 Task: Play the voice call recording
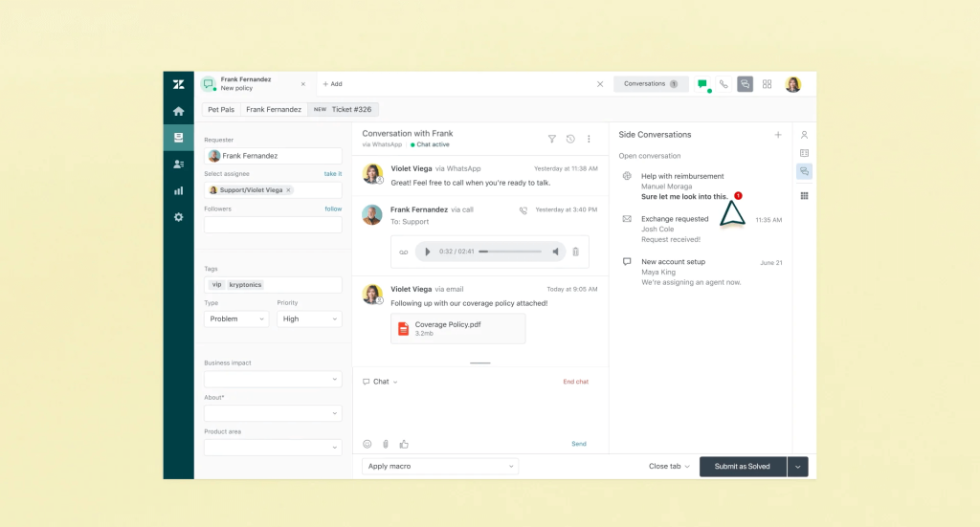point(427,252)
